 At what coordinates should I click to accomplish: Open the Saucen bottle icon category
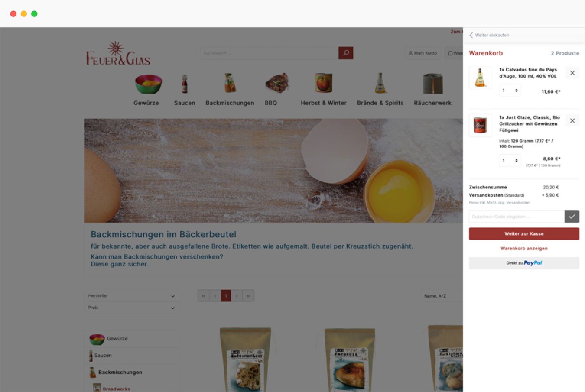[x=185, y=84]
